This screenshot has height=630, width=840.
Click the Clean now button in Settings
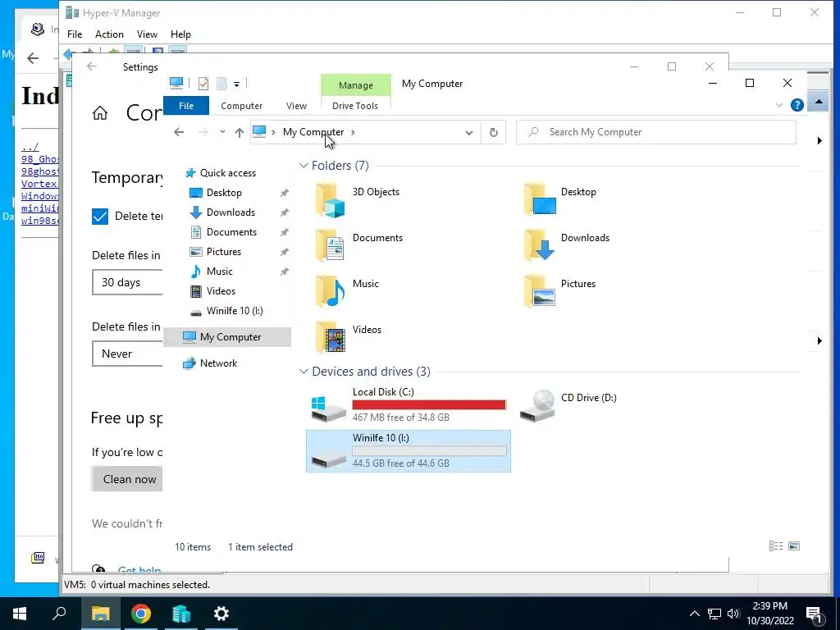[x=127, y=479]
